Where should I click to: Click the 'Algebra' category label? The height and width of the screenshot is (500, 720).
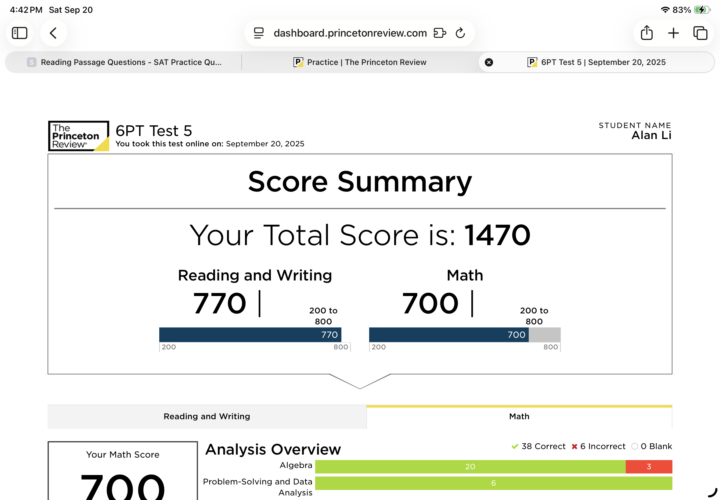tap(296, 465)
